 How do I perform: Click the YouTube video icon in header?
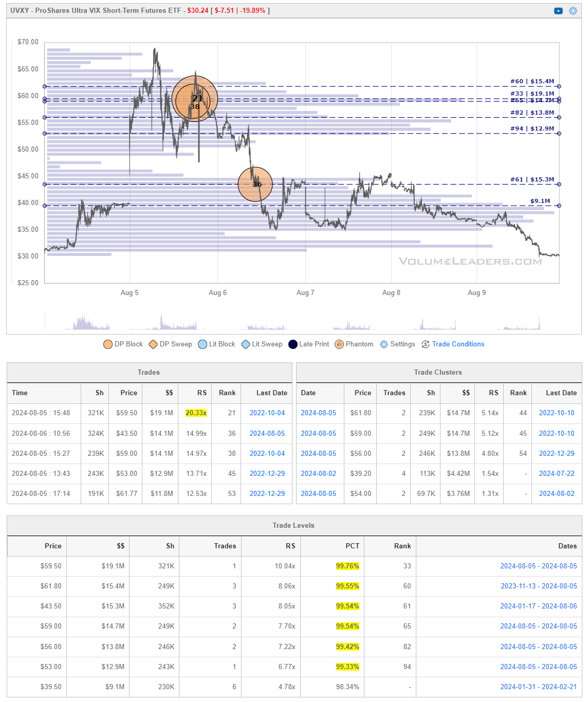click(x=558, y=11)
